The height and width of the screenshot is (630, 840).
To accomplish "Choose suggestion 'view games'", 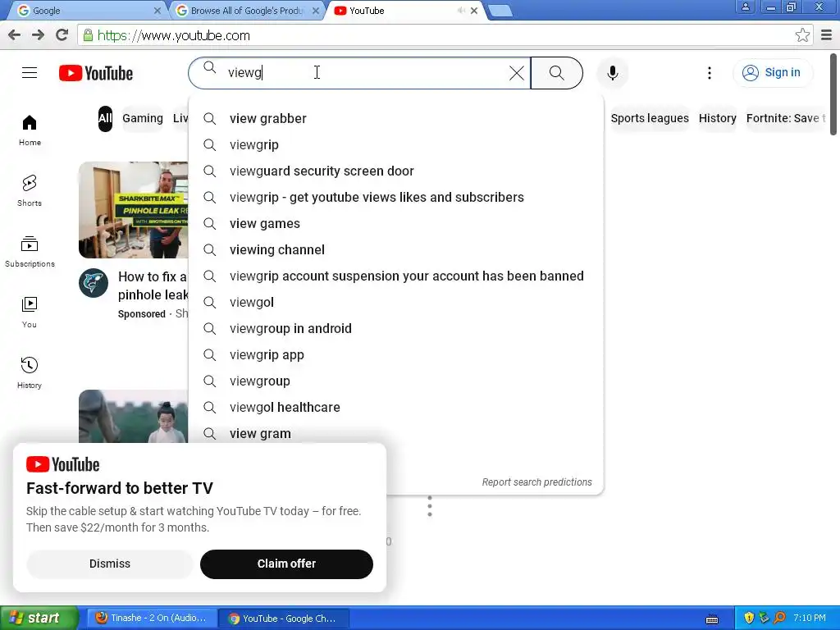I will tap(396, 223).
